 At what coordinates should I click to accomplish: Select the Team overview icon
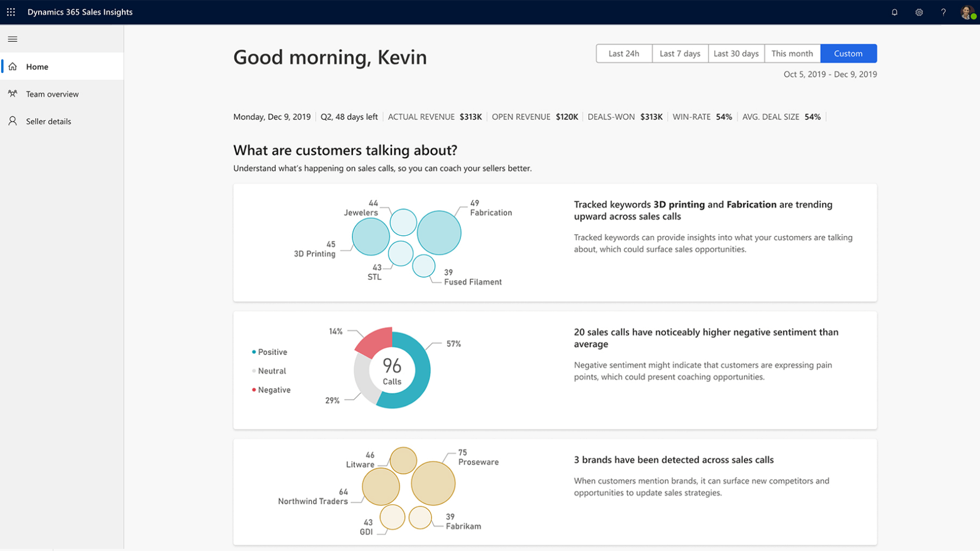pos(12,93)
